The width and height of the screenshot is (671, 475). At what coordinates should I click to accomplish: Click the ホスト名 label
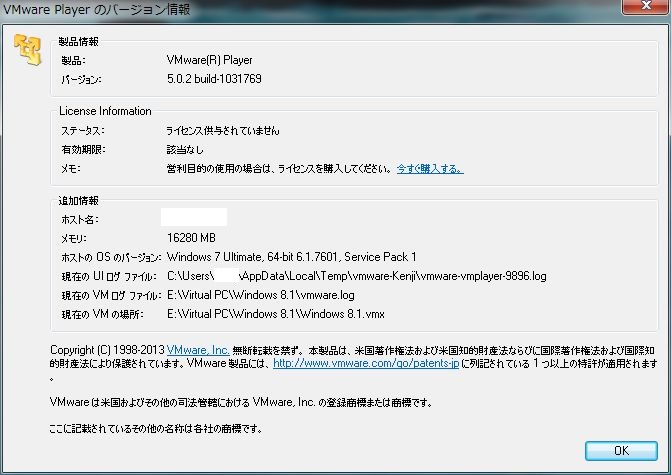(80, 220)
